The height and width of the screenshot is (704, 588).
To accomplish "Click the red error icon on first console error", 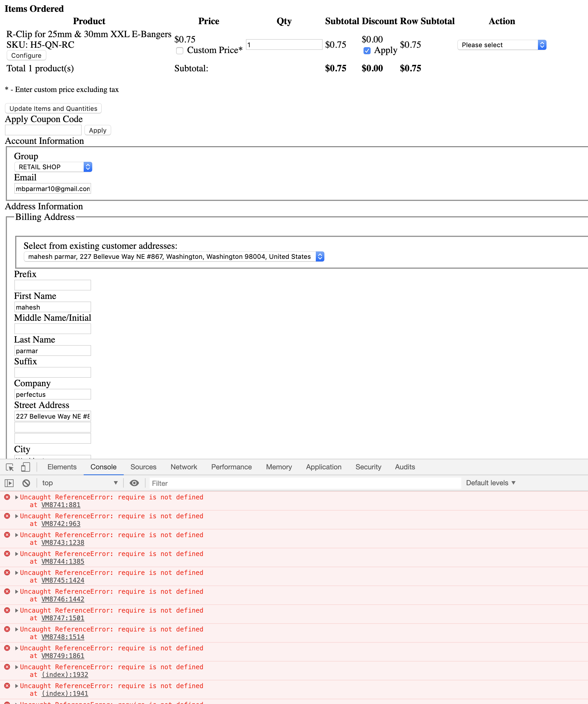I will pyautogui.click(x=7, y=497).
